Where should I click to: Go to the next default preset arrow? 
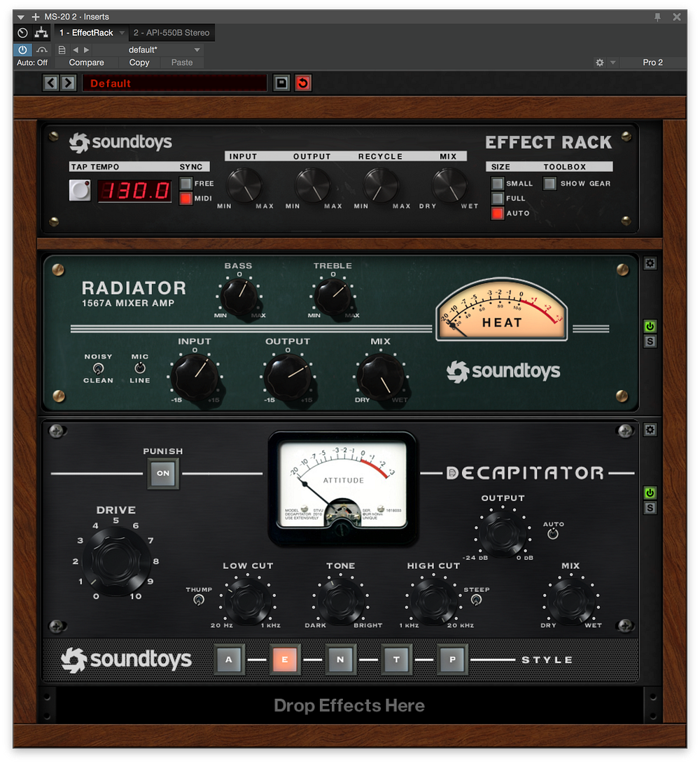pos(86,50)
